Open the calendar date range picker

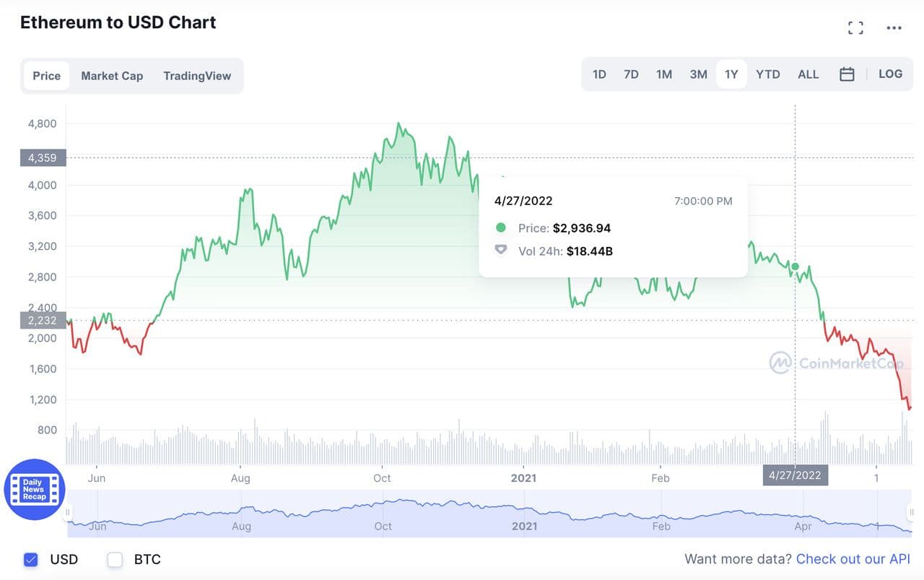[x=847, y=74]
